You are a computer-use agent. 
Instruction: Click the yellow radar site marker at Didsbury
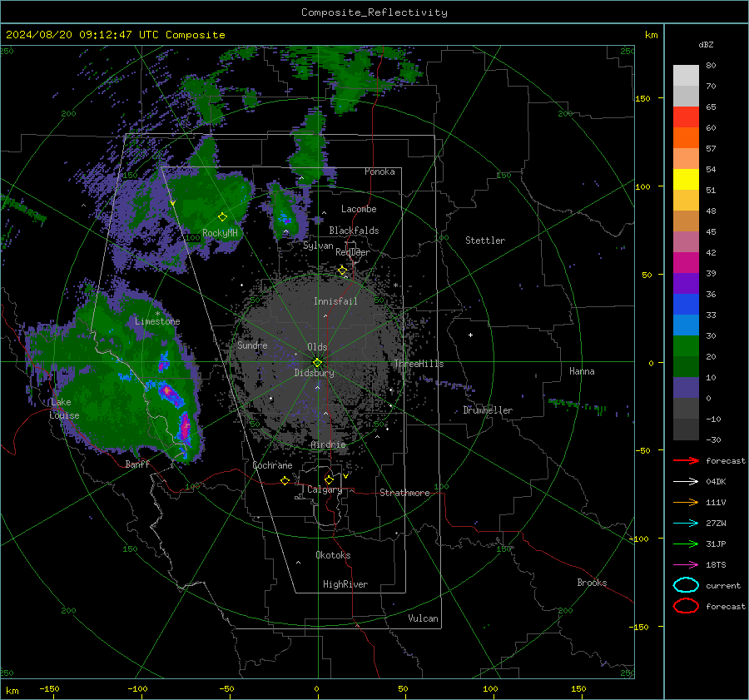click(317, 363)
